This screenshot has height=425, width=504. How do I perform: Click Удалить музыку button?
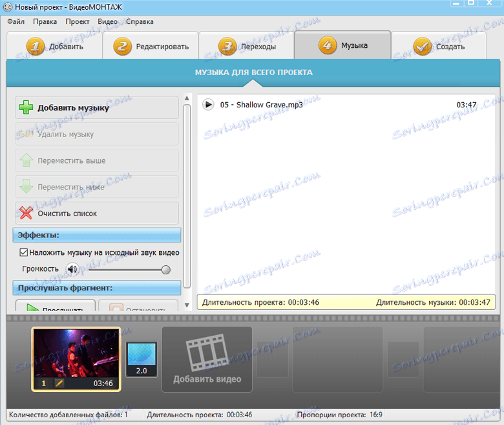click(97, 134)
